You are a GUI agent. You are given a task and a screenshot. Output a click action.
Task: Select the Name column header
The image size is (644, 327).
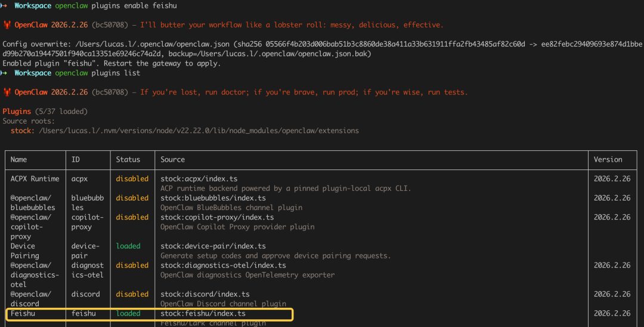coord(19,160)
